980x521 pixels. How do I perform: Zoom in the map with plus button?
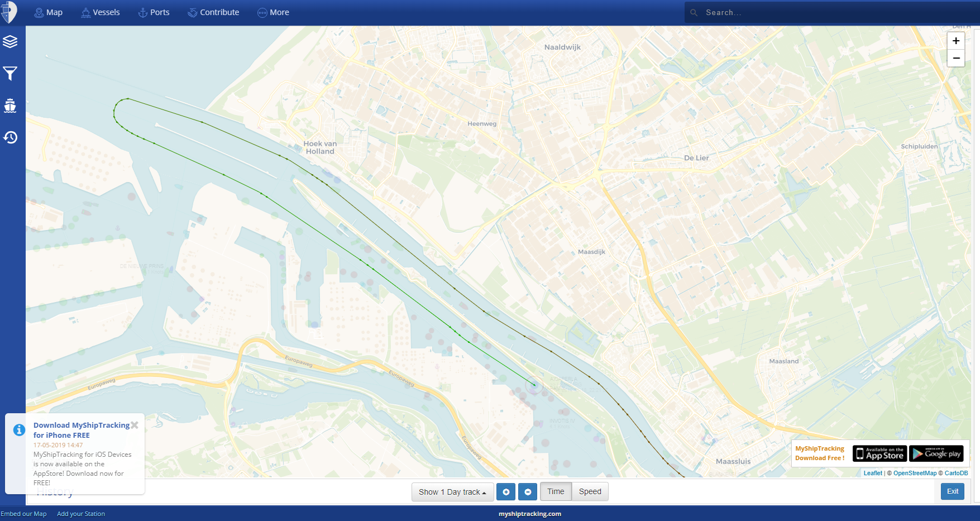click(x=956, y=41)
